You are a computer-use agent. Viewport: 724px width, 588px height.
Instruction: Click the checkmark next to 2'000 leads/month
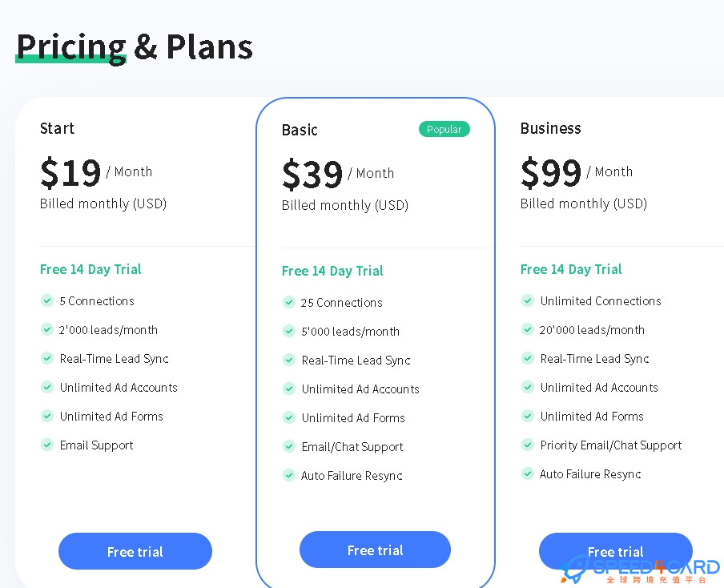47,329
